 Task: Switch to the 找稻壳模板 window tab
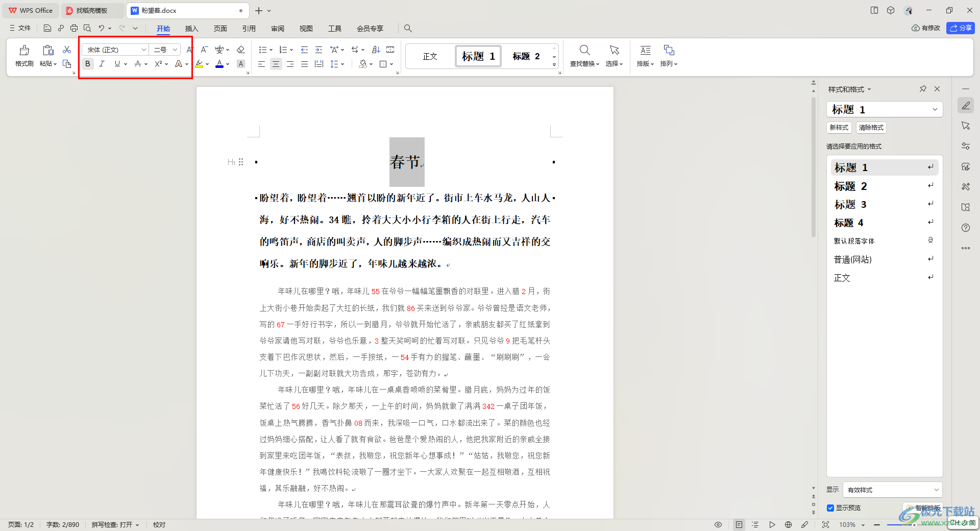pos(92,10)
